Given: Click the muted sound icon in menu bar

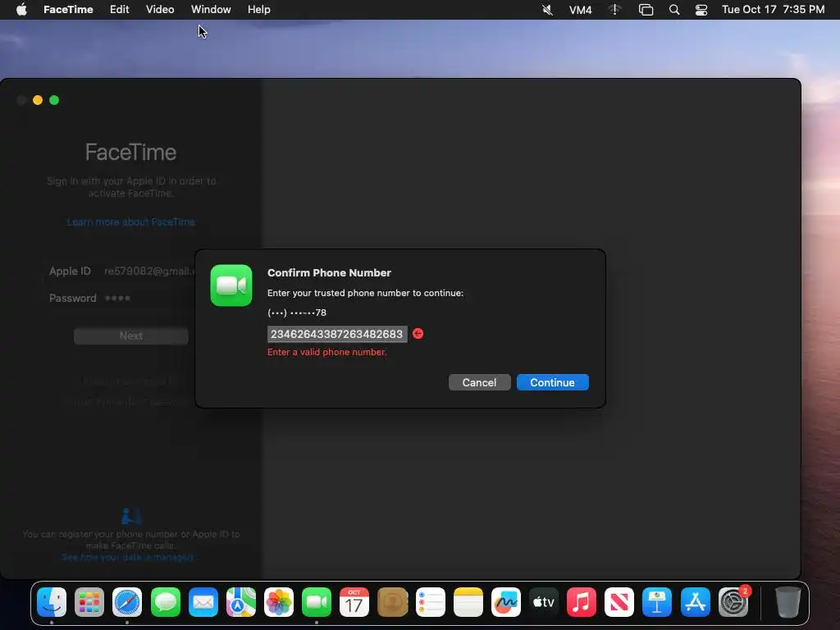Looking at the screenshot, I should click(547, 10).
